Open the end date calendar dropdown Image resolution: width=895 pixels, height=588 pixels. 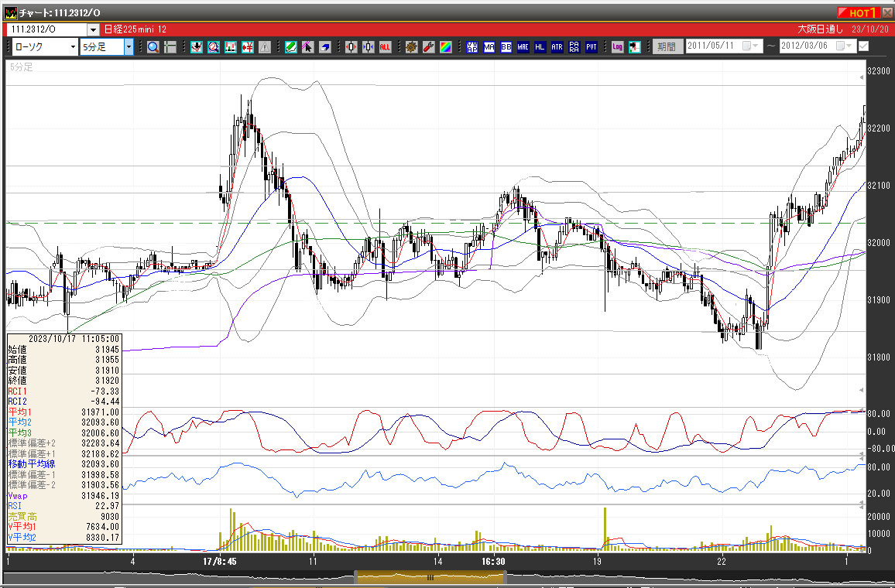[x=844, y=46]
